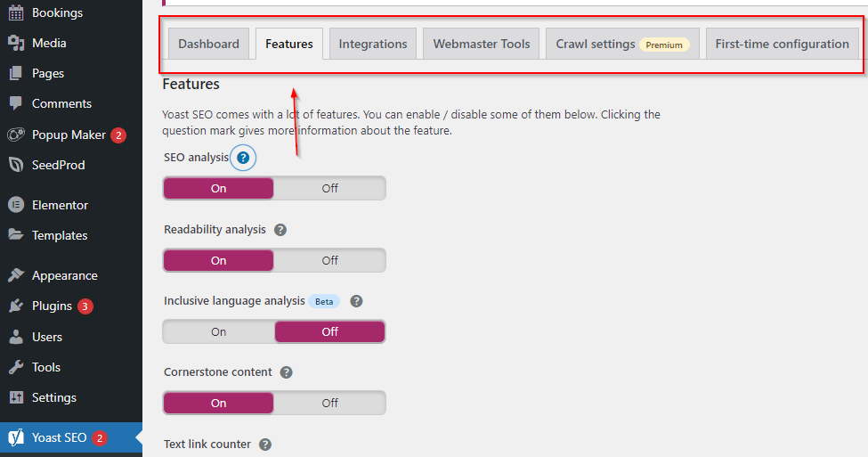Turn Cornerstone content Off
868x457 pixels.
pos(329,403)
